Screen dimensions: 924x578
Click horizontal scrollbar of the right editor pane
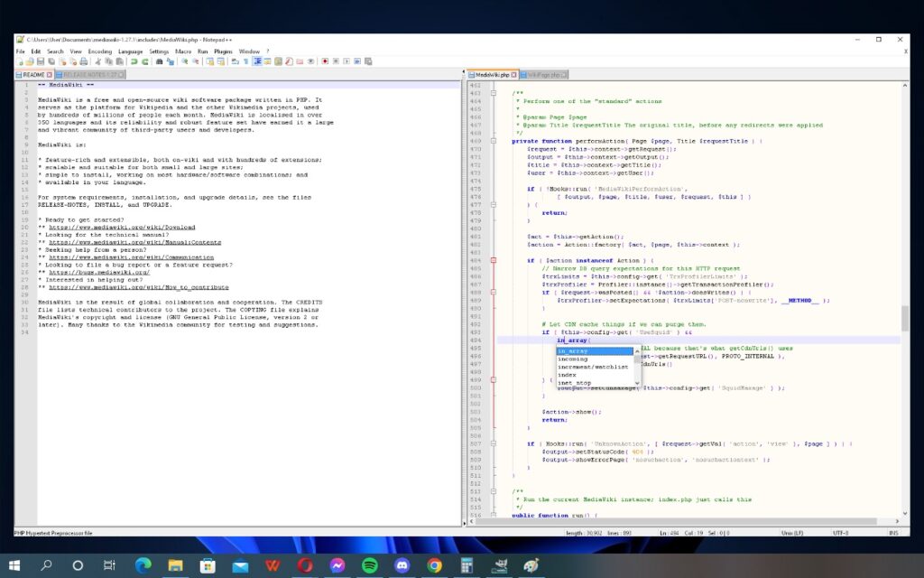[x=678, y=521]
